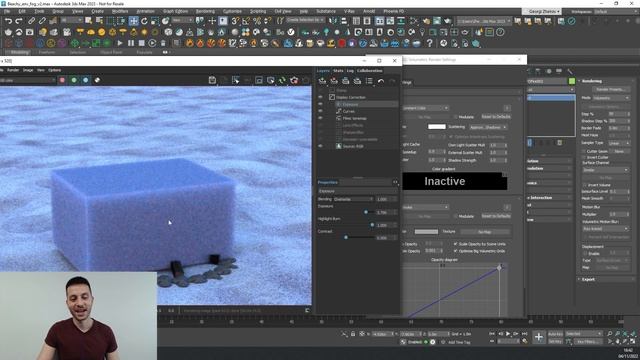
Task: Click the teapot Render icon
Action: [448, 21]
